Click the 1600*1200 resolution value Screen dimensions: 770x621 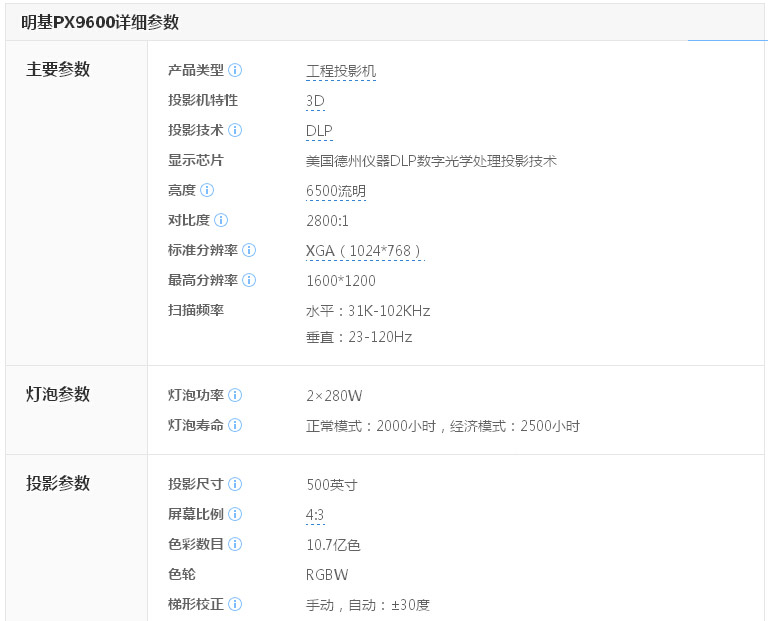[x=341, y=281]
